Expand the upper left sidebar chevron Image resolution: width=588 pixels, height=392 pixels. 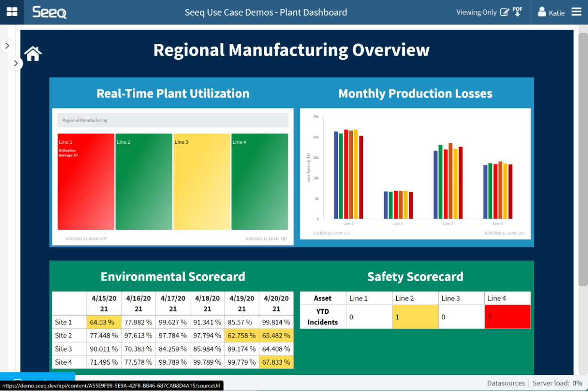pyautogui.click(x=7, y=45)
